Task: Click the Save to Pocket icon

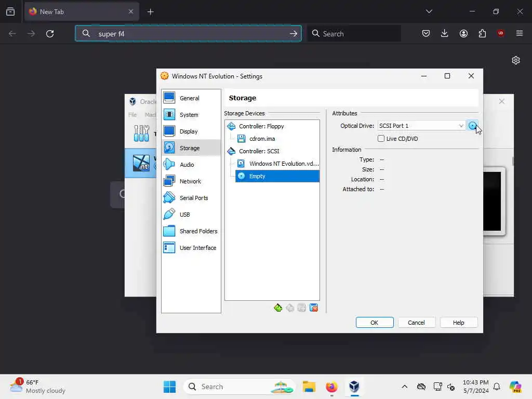Action: tap(426, 33)
